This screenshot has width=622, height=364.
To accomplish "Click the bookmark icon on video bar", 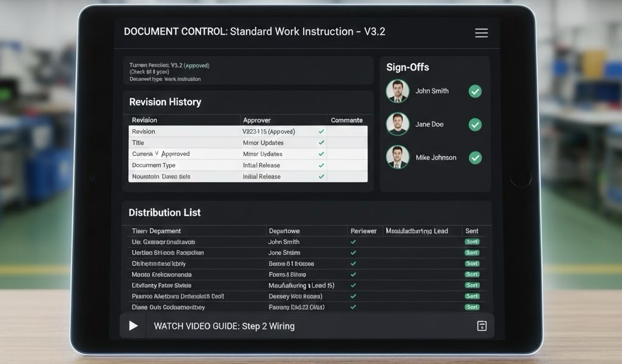I will (x=482, y=326).
